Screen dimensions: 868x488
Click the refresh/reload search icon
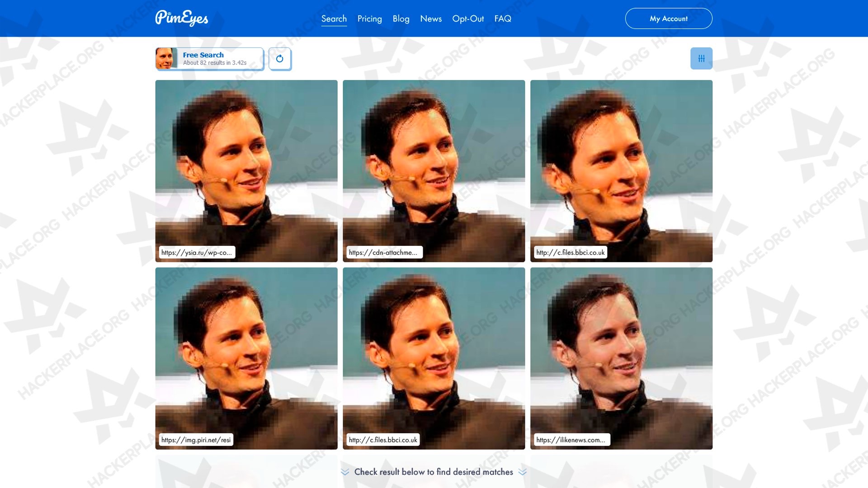tap(279, 58)
